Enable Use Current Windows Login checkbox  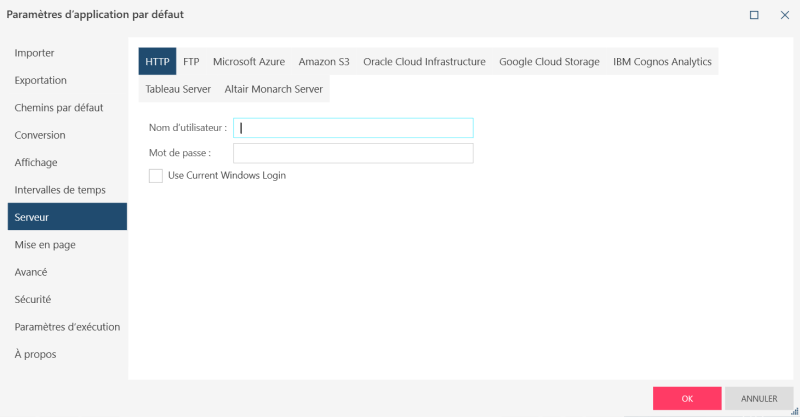pyautogui.click(x=156, y=176)
